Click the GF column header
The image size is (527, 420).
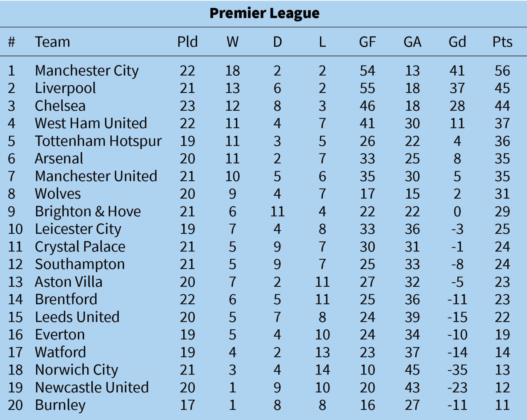(x=367, y=42)
